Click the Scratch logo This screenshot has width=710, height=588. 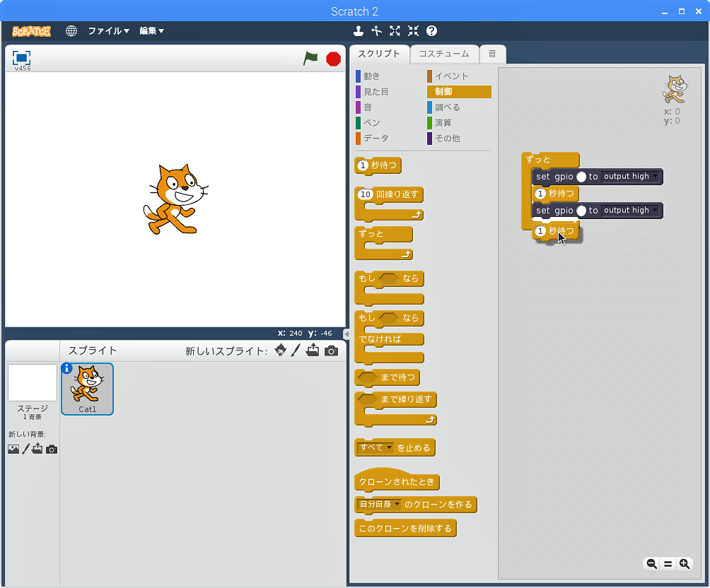click(31, 31)
